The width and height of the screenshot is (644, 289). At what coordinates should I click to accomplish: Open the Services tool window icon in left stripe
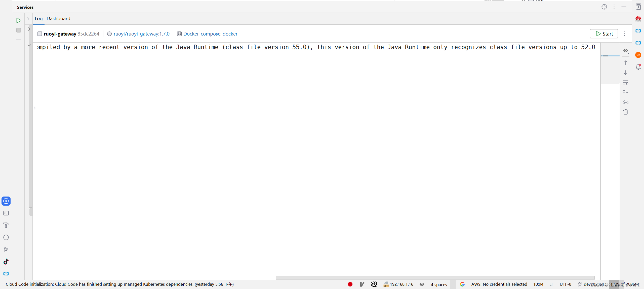coord(6,201)
